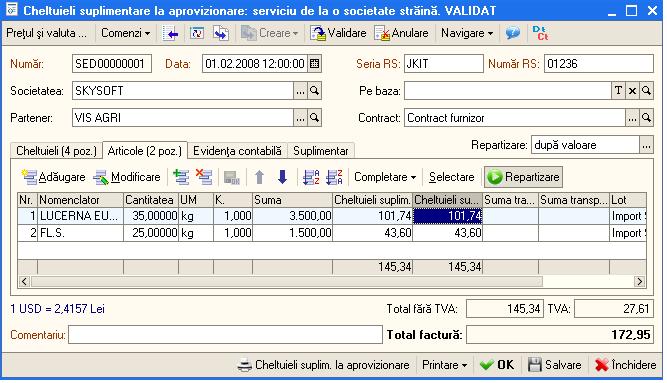Search partner with magnifier next to VIS AGRI
The height and width of the screenshot is (383, 667).
[x=314, y=118]
